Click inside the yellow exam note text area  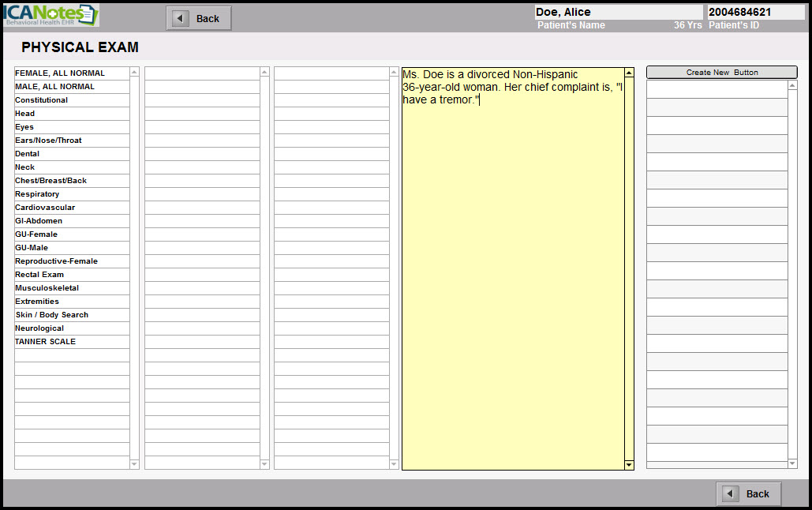click(x=513, y=276)
